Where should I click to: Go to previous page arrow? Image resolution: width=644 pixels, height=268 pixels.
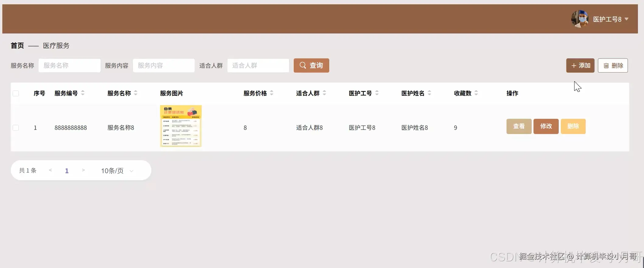[x=50, y=170]
